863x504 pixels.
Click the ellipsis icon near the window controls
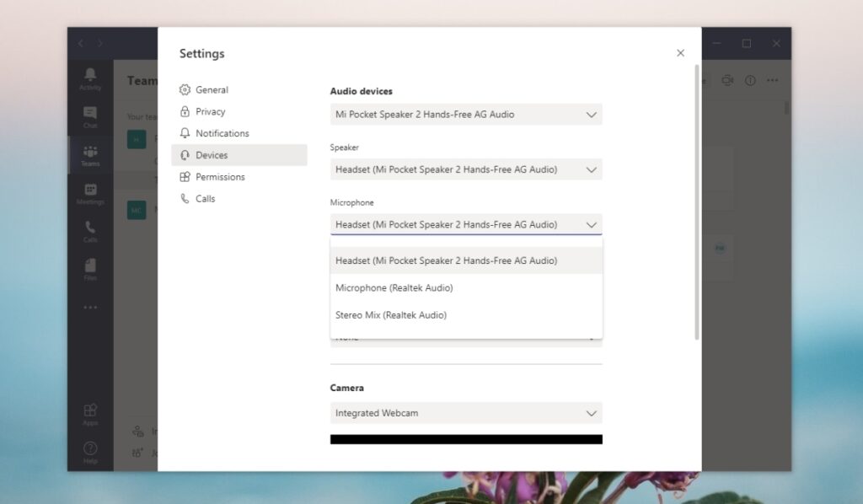coord(773,79)
